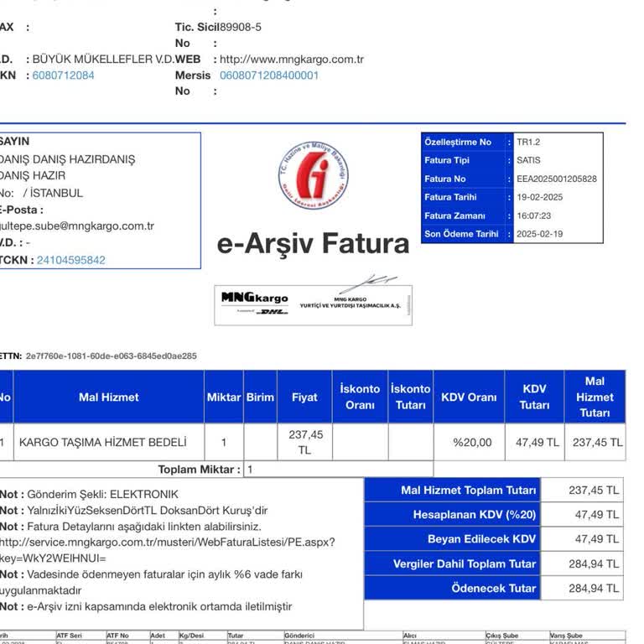Viewport: 644px width, 644px height.
Task: Select the Ödenecek Tutar amount 284,94 TL
Action: [x=594, y=588]
